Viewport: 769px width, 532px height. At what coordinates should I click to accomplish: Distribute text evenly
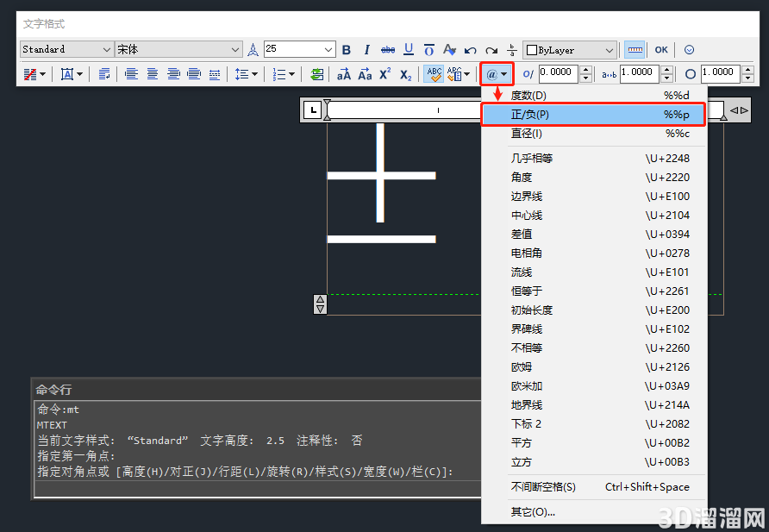click(x=215, y=74)
